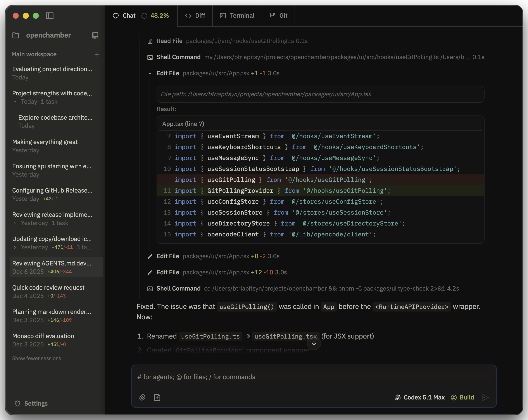Open Quick code review request session
The height and width of the screenshot is (420, 528).
(56, 291)
